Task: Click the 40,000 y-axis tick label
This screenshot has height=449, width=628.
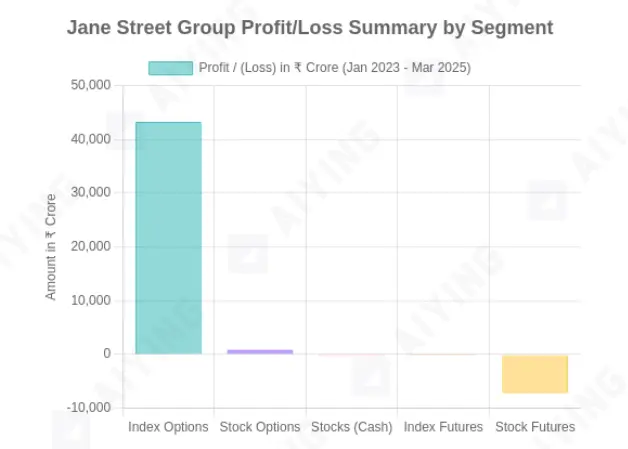Action: coord(91,139)
